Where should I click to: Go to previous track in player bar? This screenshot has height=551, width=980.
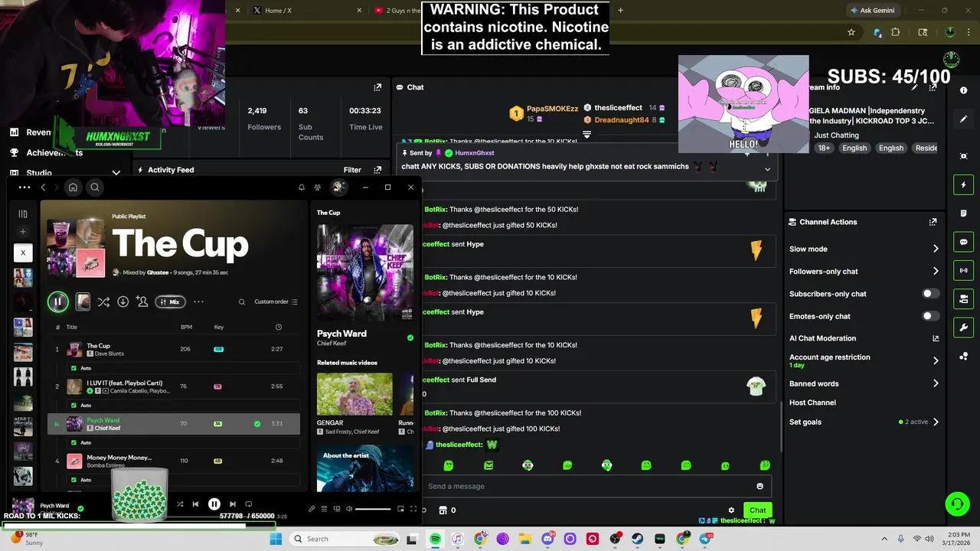point(195,504)
